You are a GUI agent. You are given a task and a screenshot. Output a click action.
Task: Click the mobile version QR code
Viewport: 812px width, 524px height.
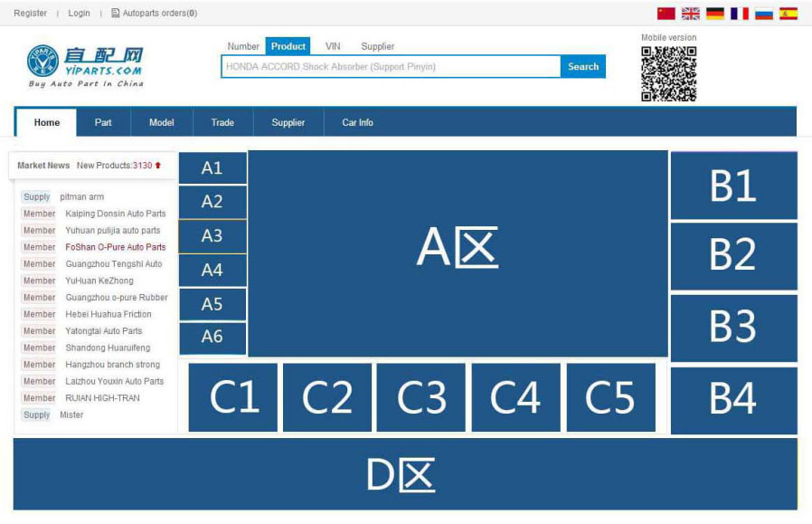[668, 73]
